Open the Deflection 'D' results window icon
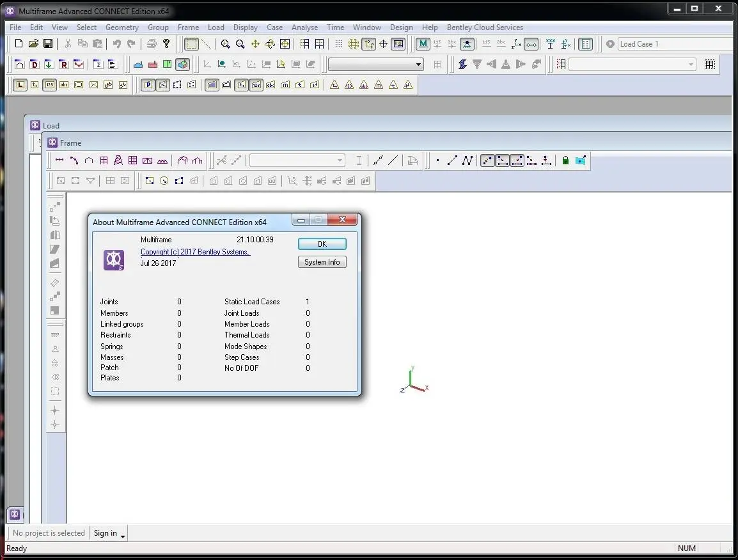The image size is (738, 560). [x=34, y=64]
